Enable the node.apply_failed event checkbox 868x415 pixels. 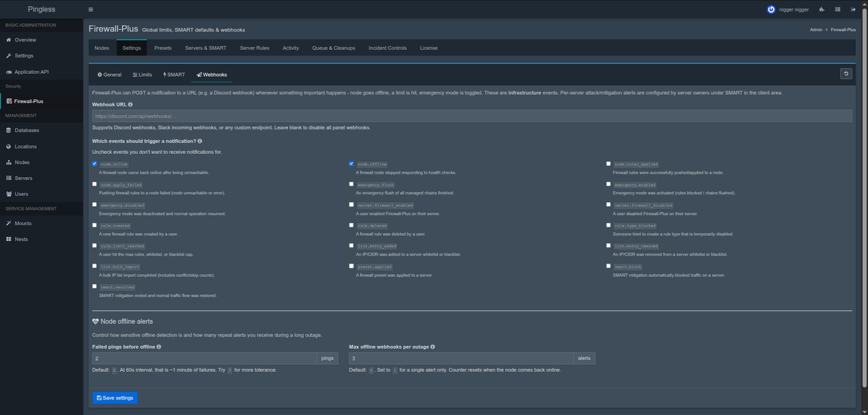coord(94,184)
